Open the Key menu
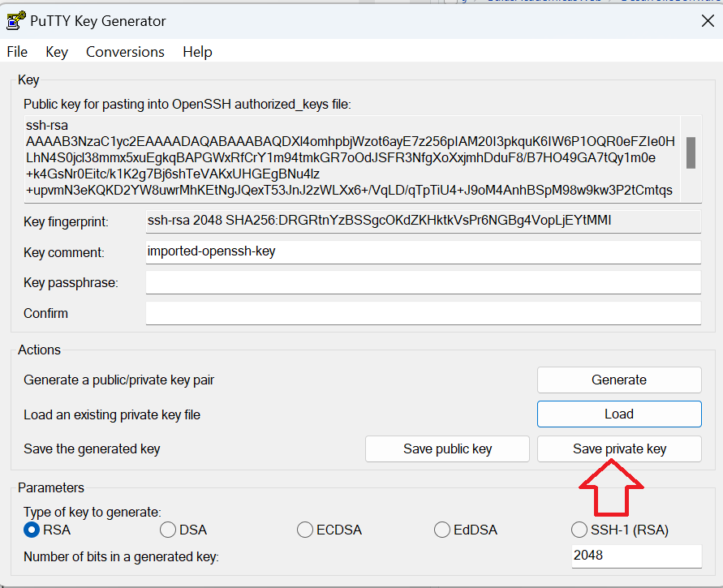The image size is (723, 588). click(x=57, y=52)
